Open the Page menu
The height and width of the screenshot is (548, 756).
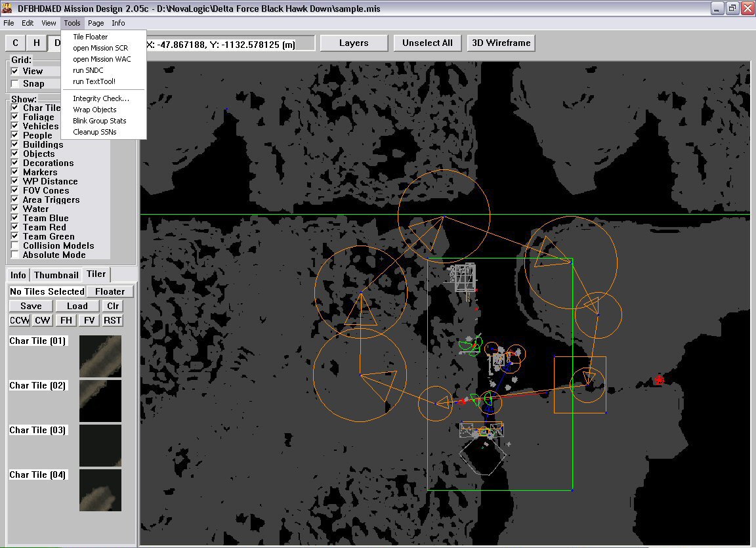(96, 23)
